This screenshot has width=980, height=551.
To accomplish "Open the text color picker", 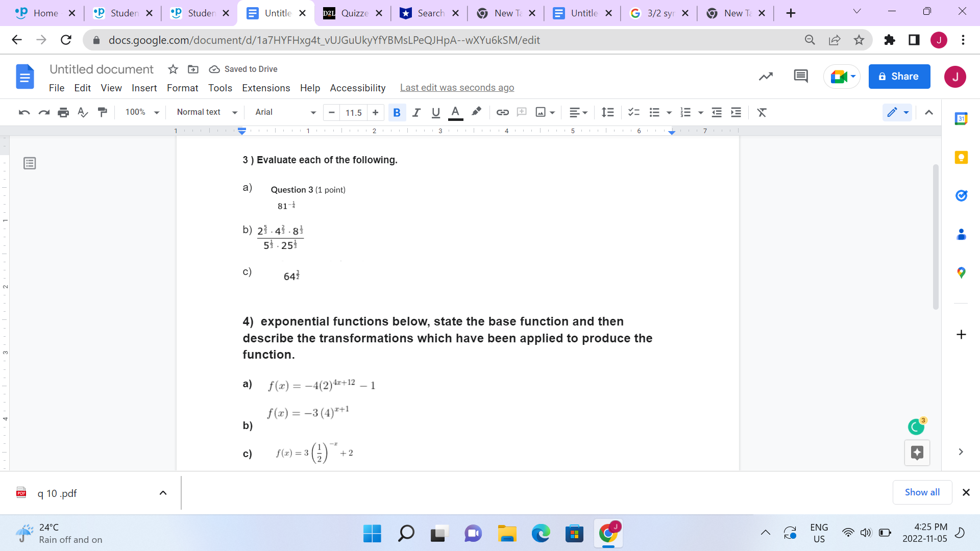I will pyautogui.click(x=456, y=112).
